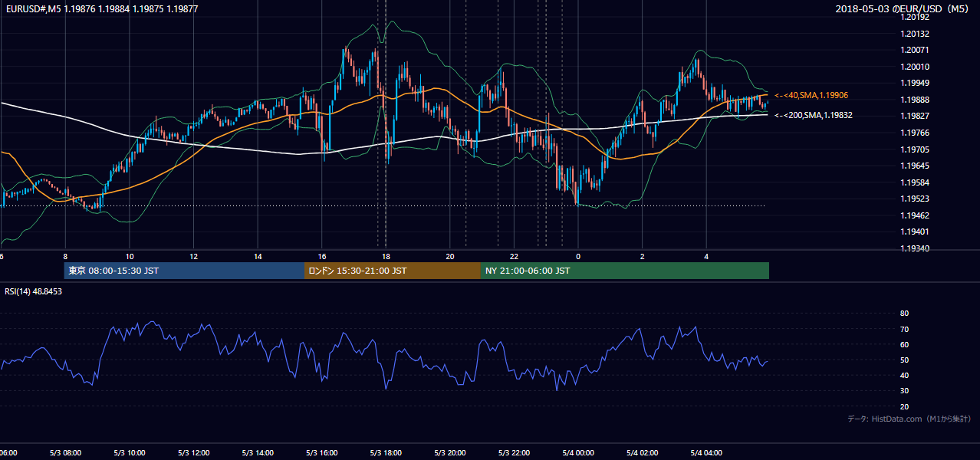Image resolution: width=980 pixels, height=460 pixels.
Task: Select the 40 SMA 1.19906 label
Action: [x=811, y=95]
